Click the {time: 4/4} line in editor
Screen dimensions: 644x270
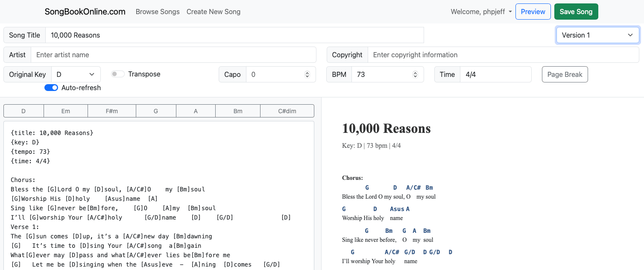coord(30,161)
